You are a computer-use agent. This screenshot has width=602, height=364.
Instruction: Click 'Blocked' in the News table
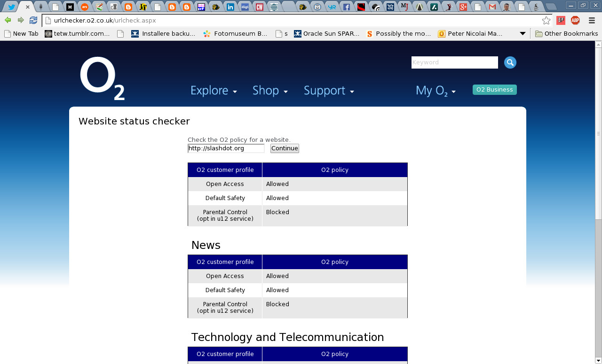click(x=277, y=304)
